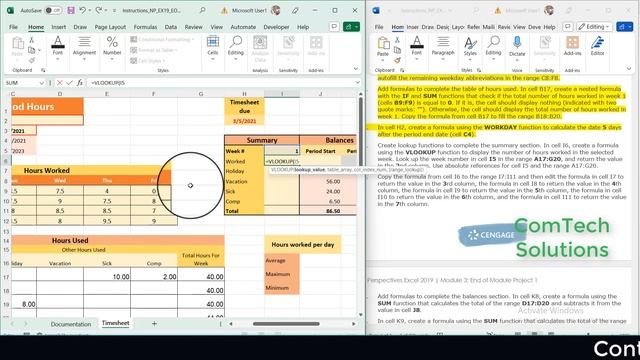Open the Excel File menu
This screenshot has width=640, height=360.
tap(13, 27)
